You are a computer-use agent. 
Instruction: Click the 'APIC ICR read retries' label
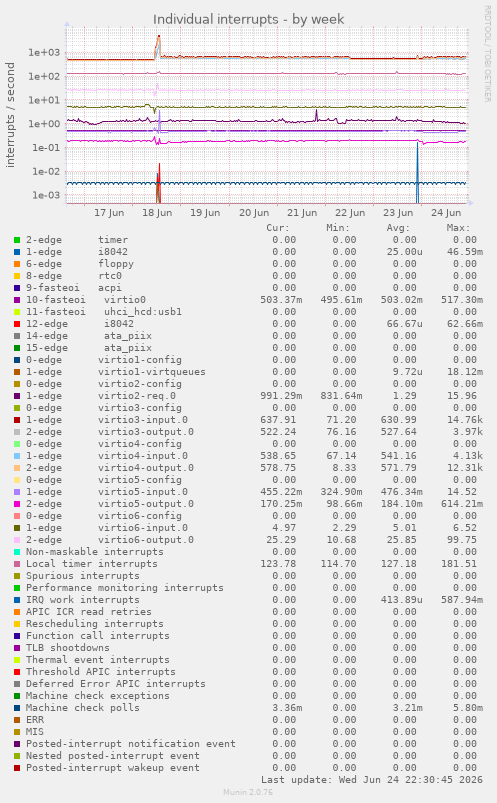pyautogui.click(x=89, y=611)
